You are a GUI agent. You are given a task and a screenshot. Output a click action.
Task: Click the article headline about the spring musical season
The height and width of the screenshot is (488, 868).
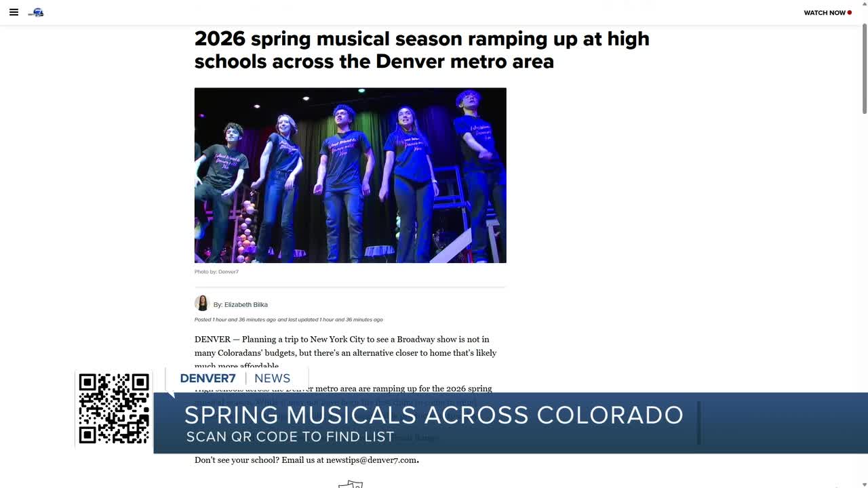(x=422, y=49)
